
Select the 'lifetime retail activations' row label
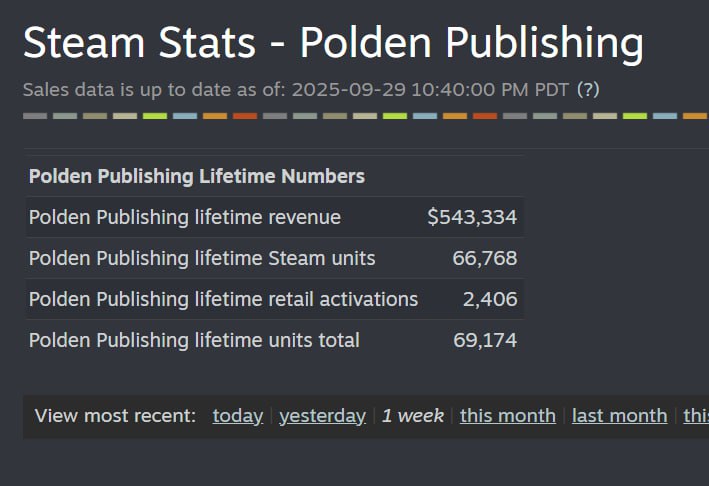tap(223, 299)
